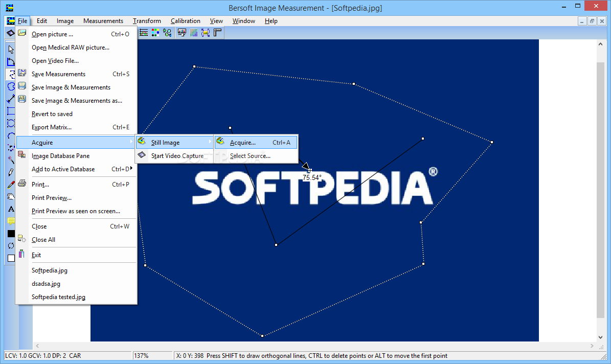Click the object analysis blobs icon

tap(167, 33)
